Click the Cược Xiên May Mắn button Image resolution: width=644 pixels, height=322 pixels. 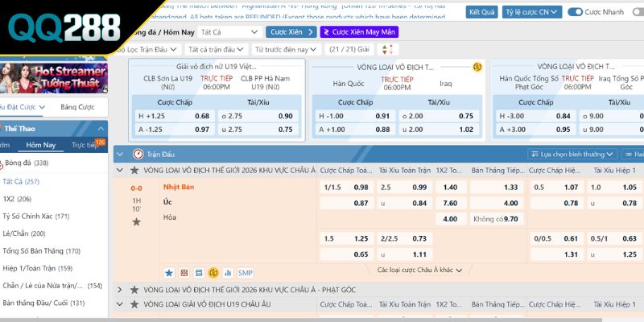[x=359, y=32]
